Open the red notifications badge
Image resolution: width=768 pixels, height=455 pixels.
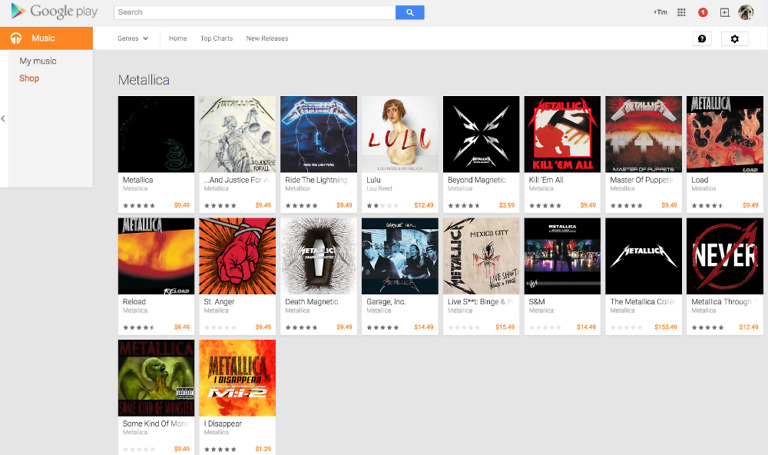click(702, 12)
